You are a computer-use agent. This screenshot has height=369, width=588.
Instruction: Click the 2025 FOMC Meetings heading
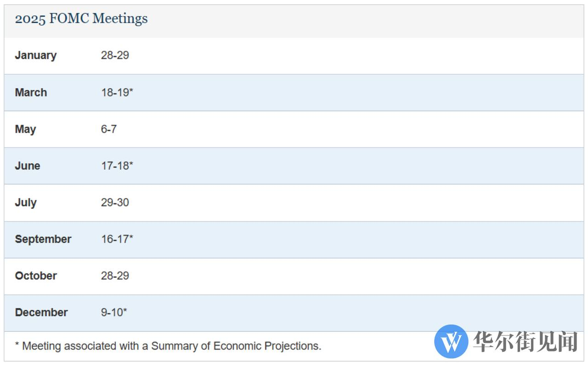click(81, 19)
